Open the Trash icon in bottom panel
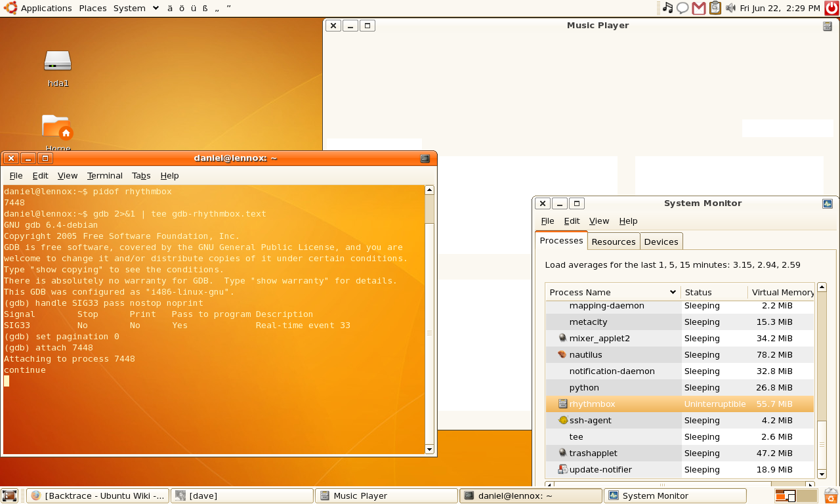840x504 pixels. [831, 495]
